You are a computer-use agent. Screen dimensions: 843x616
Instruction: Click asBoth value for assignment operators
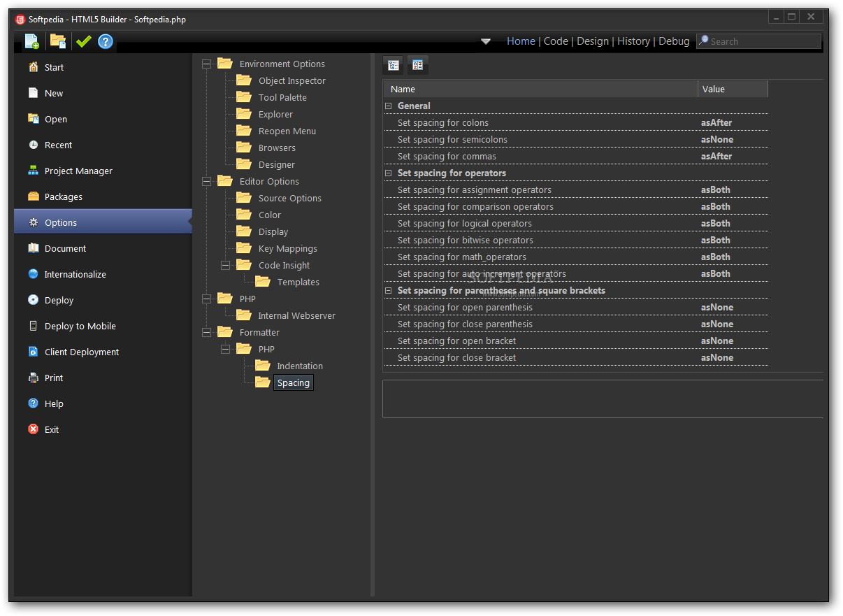coord(716,189)
